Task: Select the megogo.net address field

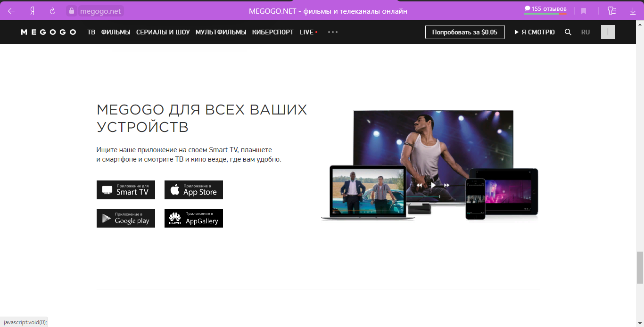Action: [100, 11]
